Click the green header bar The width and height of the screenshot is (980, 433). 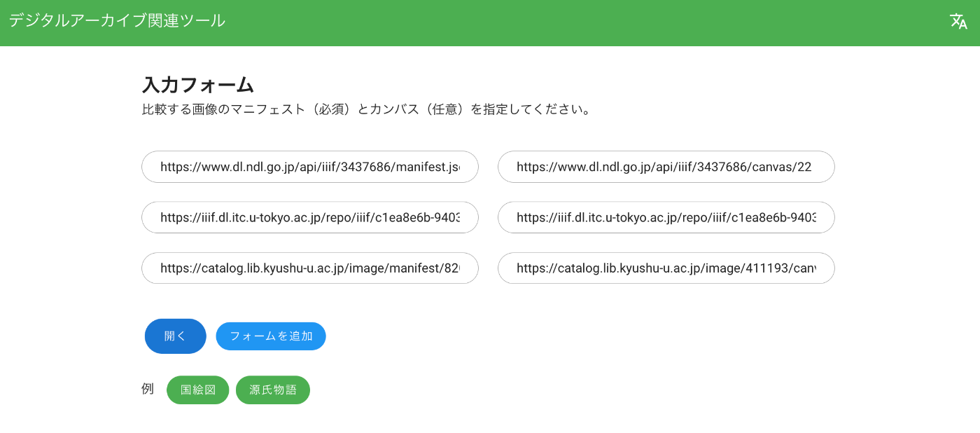(x=490, y=23)
